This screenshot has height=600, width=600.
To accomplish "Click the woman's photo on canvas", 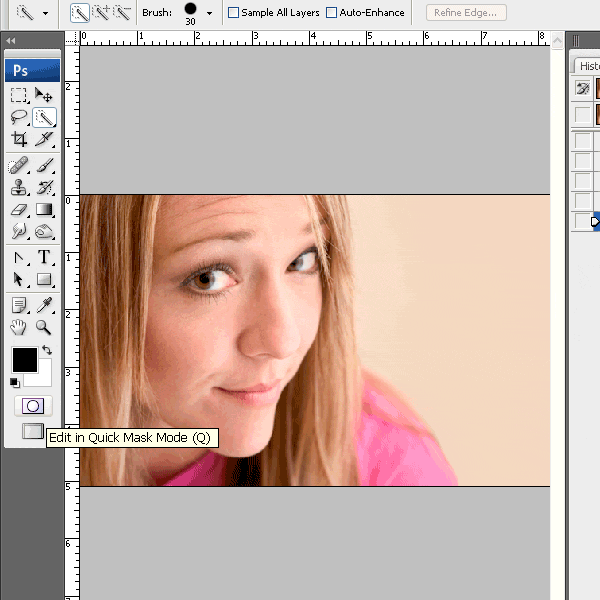I will [315, 341].
